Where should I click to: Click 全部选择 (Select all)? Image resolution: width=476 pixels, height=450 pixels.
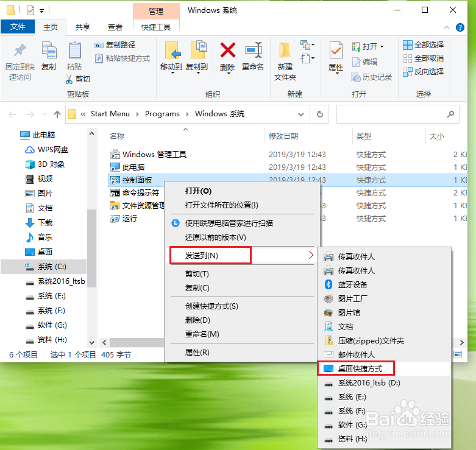coord(423,45)
